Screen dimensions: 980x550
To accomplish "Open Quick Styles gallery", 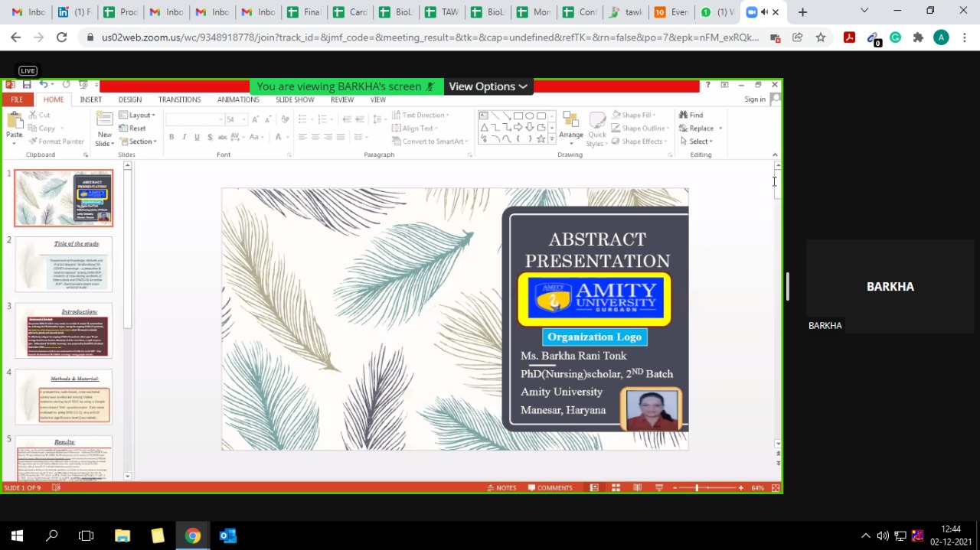I will point(596,129).
